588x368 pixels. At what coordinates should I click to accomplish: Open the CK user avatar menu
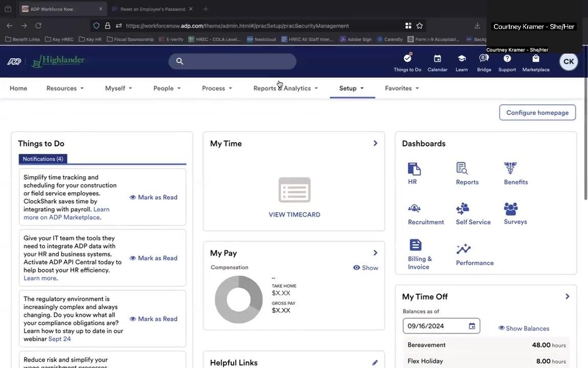569,61
